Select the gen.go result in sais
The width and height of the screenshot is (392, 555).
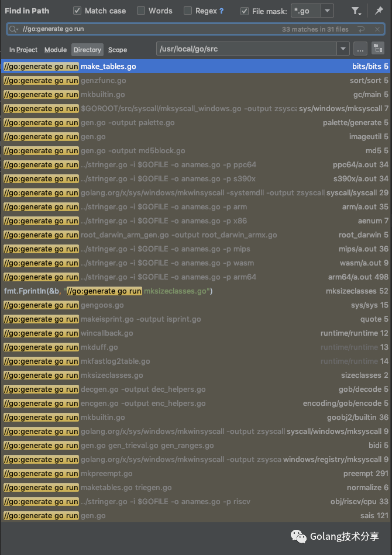point(195,516)
